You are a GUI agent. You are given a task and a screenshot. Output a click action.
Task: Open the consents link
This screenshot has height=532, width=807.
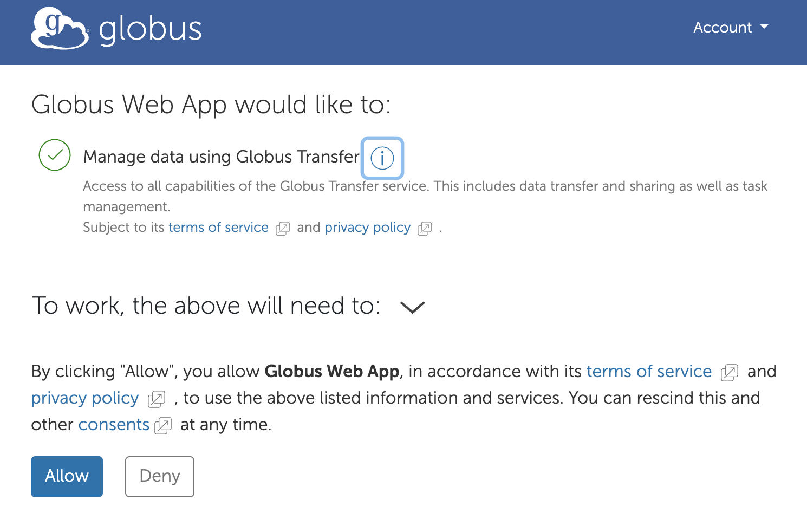(x=114, y=425)
